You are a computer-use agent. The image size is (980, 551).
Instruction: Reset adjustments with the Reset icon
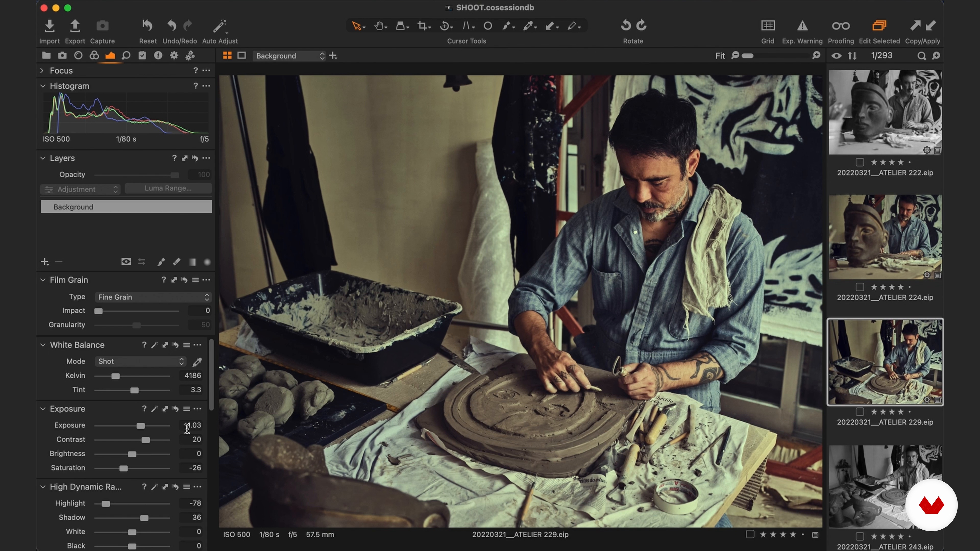click(x=147, y=26)
